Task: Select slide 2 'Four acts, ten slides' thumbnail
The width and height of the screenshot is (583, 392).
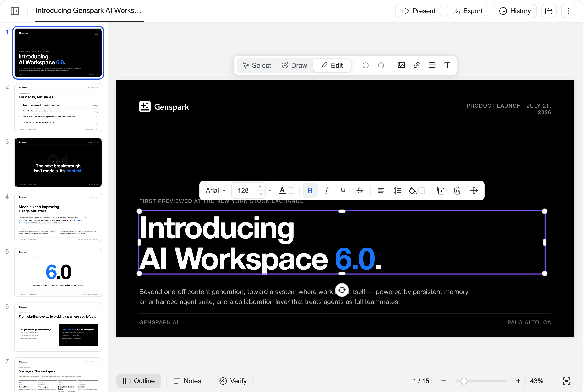Action: click(x=58, y=107)
